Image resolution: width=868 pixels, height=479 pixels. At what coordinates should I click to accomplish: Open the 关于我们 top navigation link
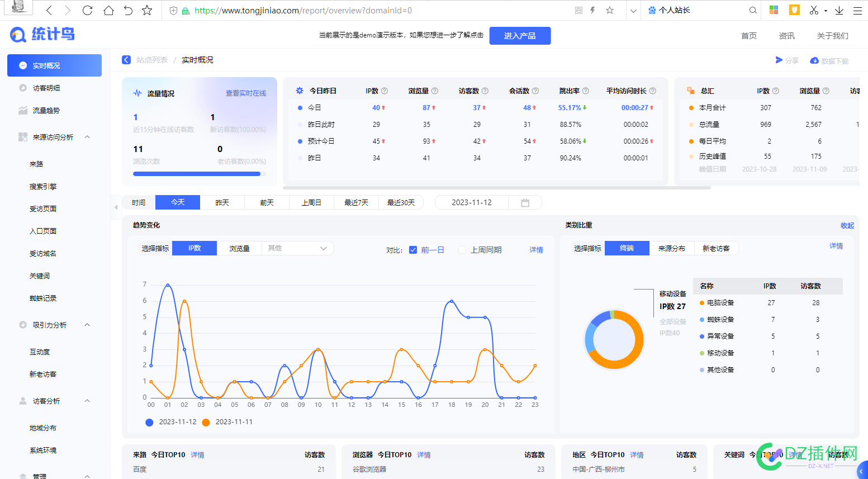833,36
